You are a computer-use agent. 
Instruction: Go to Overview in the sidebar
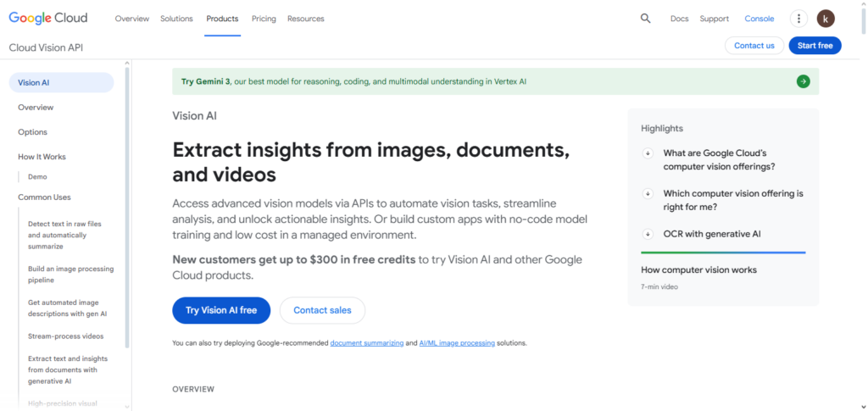(x=36, y=108)
